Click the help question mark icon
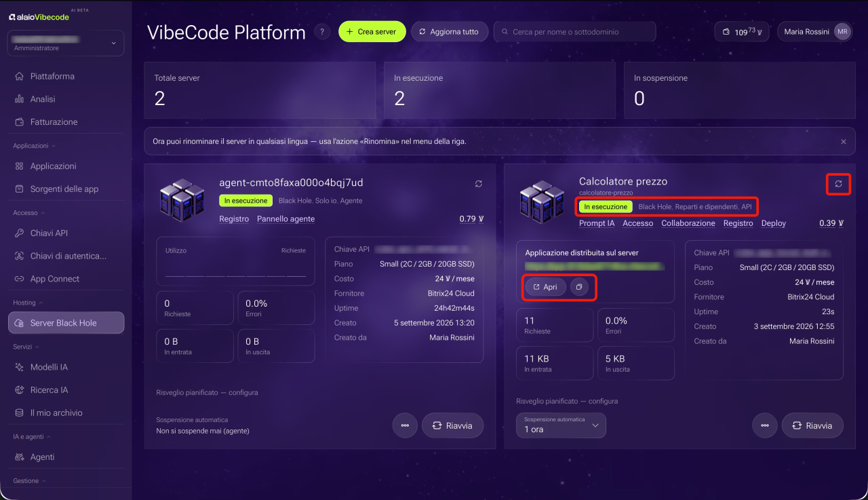868x500 pixels. (322, 32)
